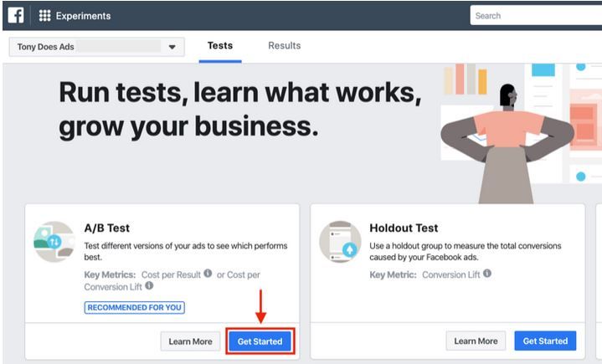Click the Holdout Test illustration icon
This screenshot has width=602, height=364.
click(x=340, y=241)
